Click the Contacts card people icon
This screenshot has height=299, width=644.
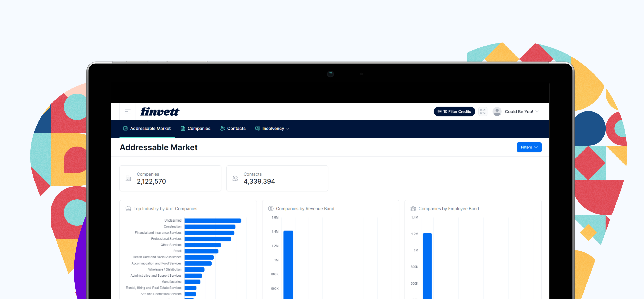[235, 178]
